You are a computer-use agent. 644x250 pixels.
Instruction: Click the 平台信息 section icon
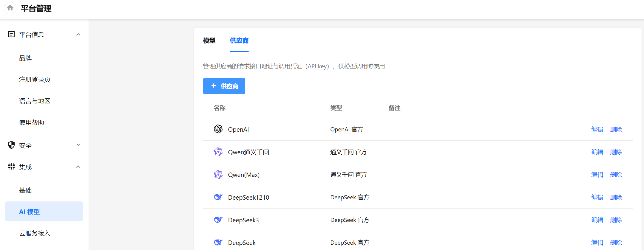point(11,34)
